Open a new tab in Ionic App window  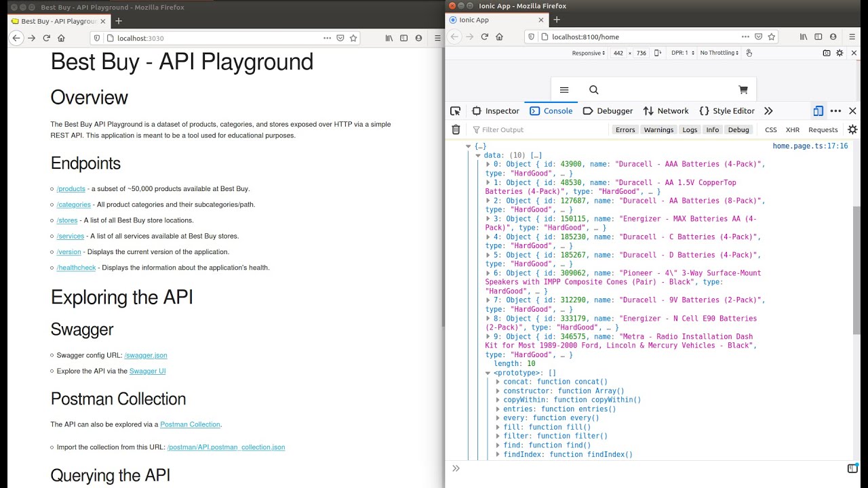[x=557, y=20]
